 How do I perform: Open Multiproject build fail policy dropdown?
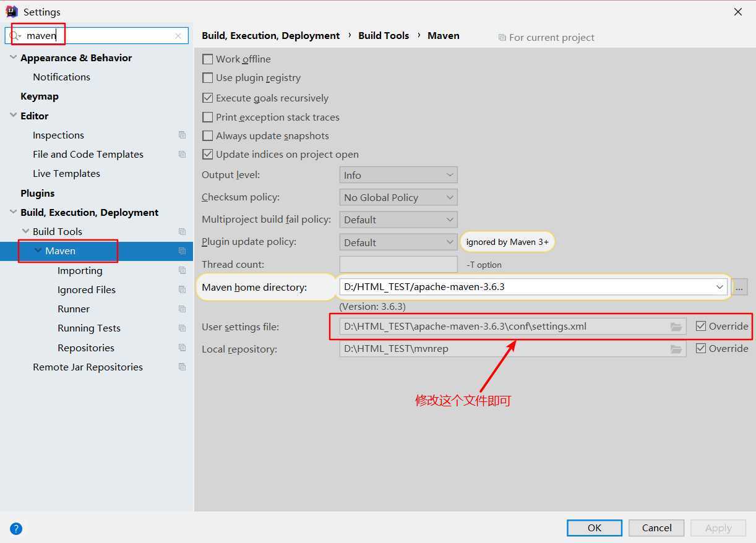click(398, 220)
